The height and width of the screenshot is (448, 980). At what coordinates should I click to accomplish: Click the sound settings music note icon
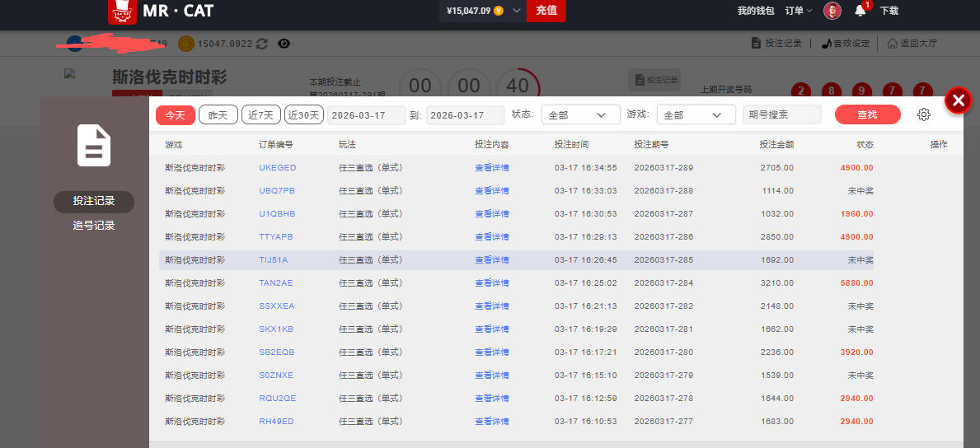(x=826, y=44)
